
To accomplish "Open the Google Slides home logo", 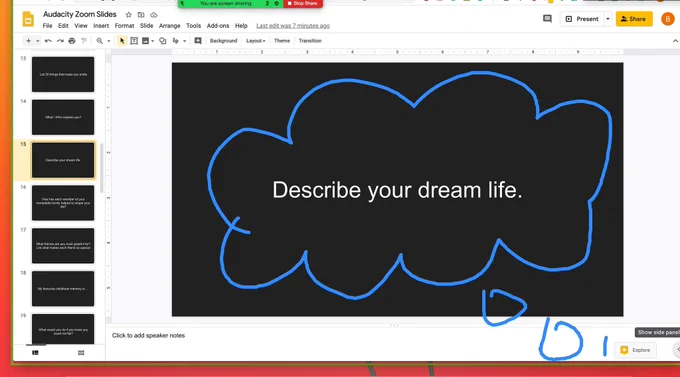I will [x=28, y=20].
